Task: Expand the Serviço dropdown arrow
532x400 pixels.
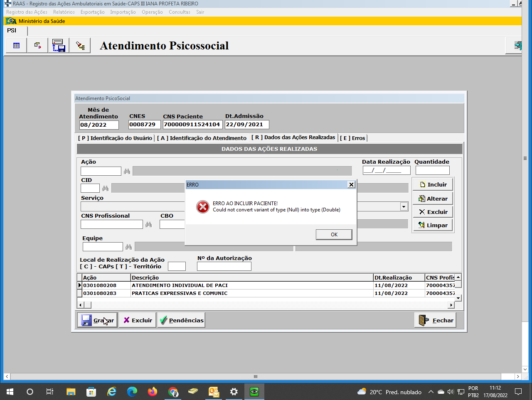Action: point(403,207)
